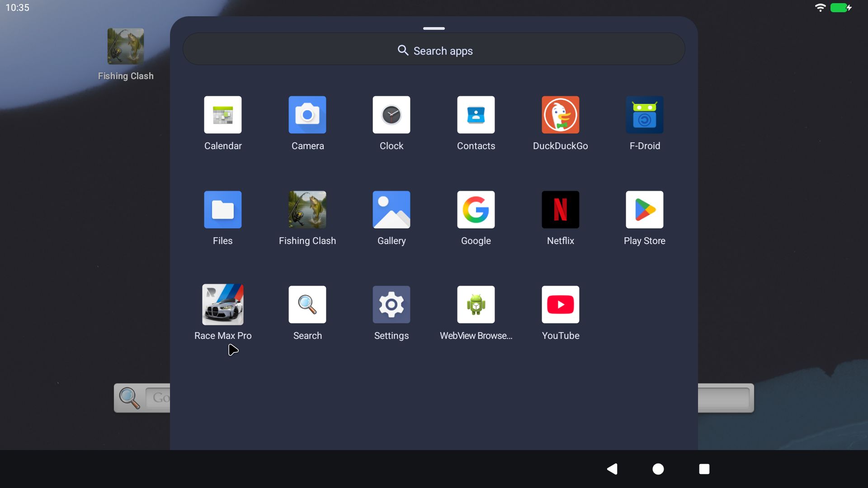
Task: Launch the Camera app
Action: point(307,115)
